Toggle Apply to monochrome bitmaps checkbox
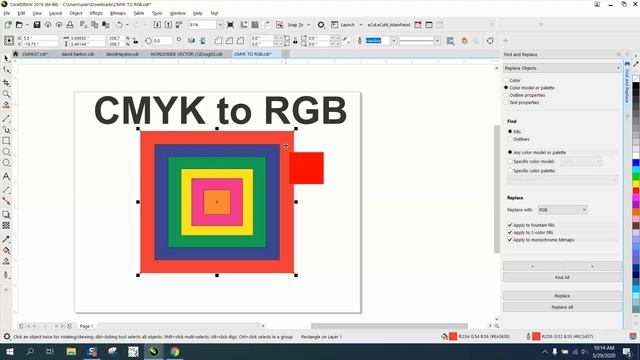640x360 pixels. point(541,240)
